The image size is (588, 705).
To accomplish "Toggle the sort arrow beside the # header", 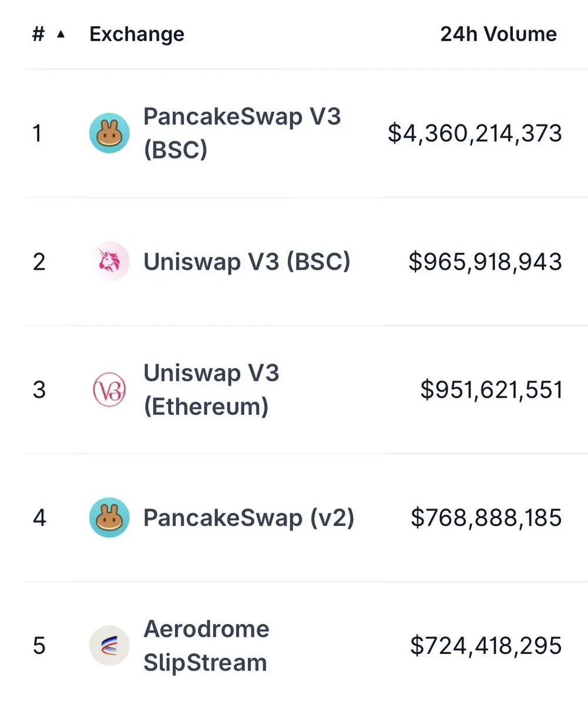I will [x=61, y=35].
